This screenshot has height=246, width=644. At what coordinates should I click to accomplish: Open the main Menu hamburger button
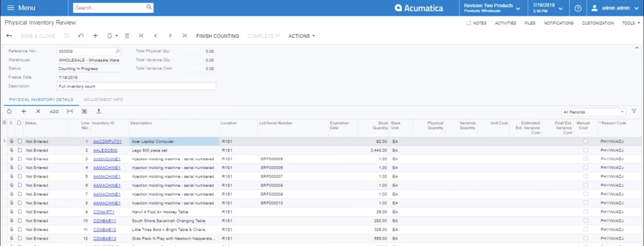point(21,8)
